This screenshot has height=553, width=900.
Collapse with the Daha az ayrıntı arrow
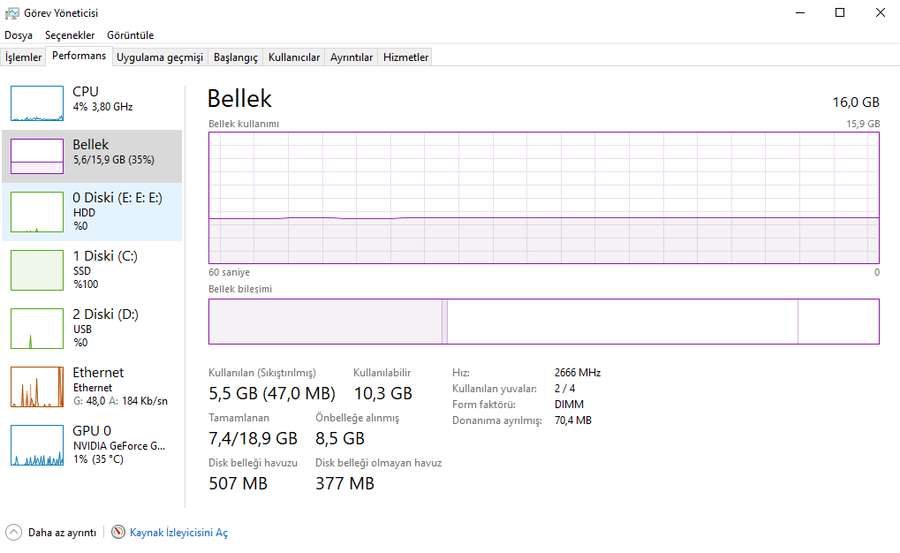point(13,533)
